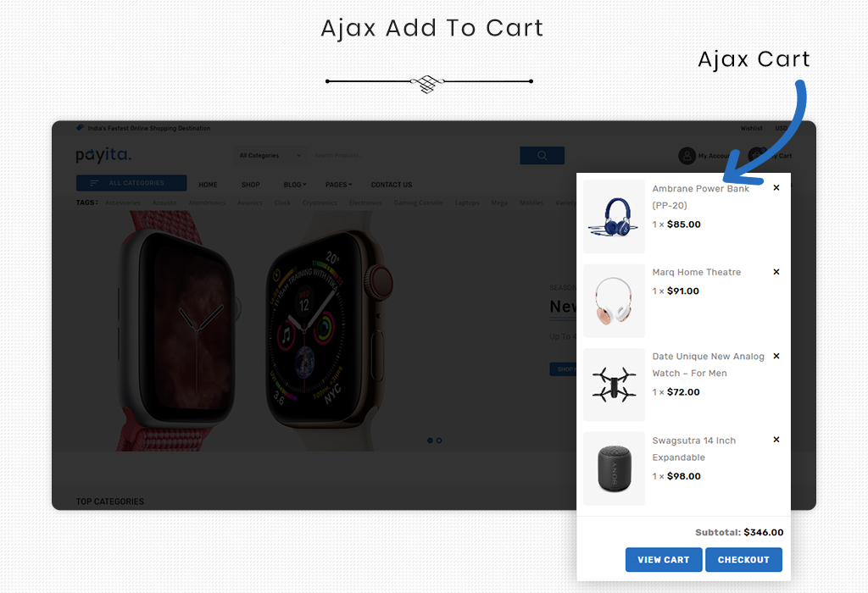Image resolution: width=868 pixels, height=593 pixels.
Task: Click the search magnifier button
Action: (x=542, y=155)
